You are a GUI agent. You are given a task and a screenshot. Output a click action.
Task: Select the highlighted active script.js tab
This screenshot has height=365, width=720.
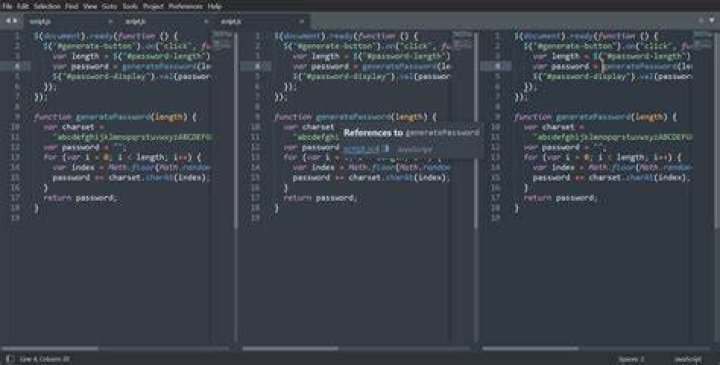262,21
